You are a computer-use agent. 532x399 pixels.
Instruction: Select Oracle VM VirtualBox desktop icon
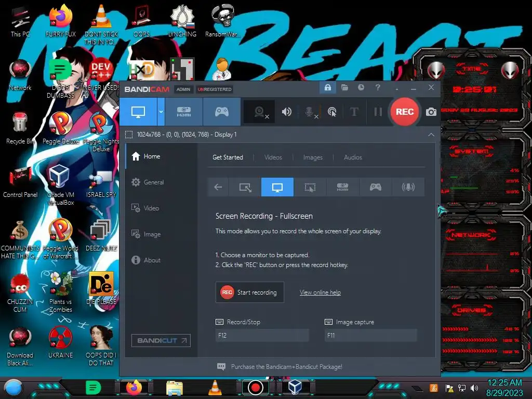point(60,185)
